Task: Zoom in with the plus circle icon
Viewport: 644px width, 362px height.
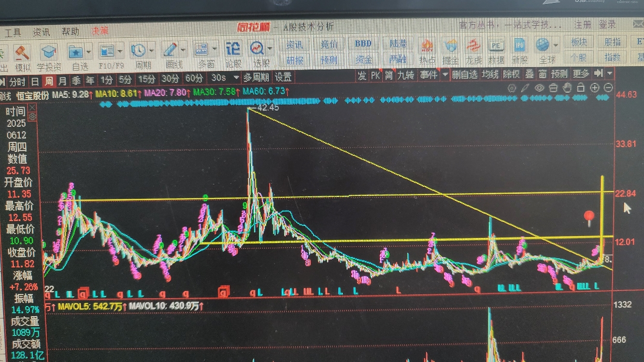Action: (x=595, y=88)
